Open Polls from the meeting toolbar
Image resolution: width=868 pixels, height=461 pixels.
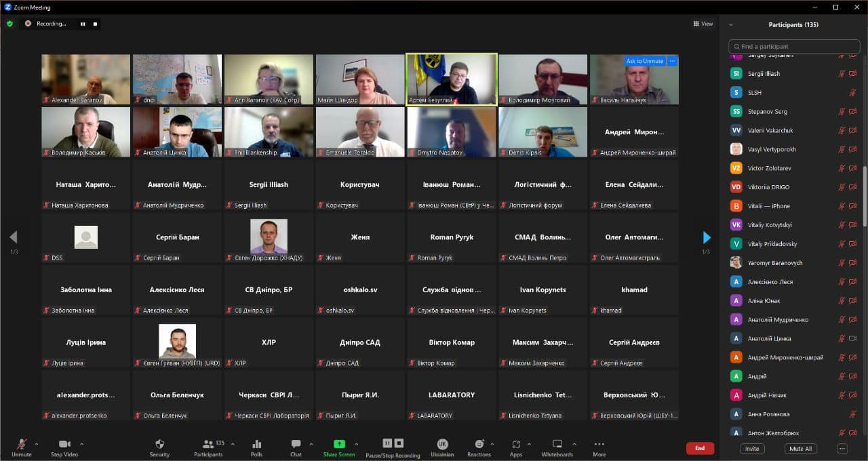click(256, 445)
